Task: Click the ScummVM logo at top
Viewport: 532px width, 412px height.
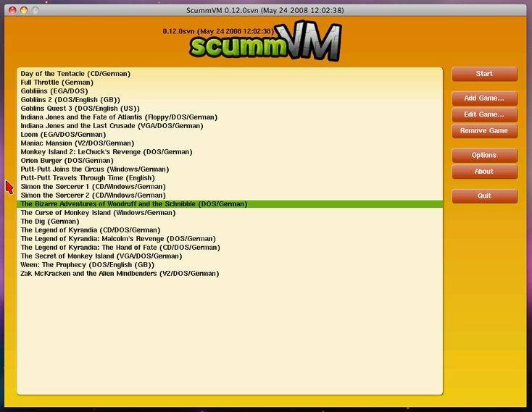Action: coord(265,41)
